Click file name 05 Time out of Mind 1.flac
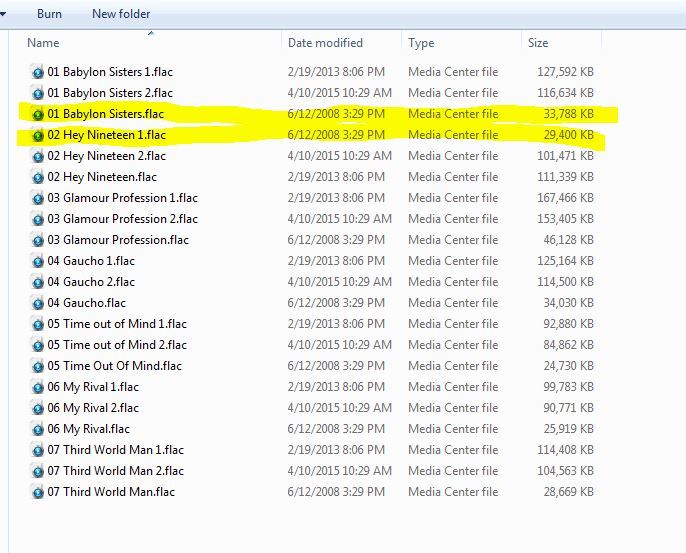Screen dimensions: 686x553 [117, 324]
